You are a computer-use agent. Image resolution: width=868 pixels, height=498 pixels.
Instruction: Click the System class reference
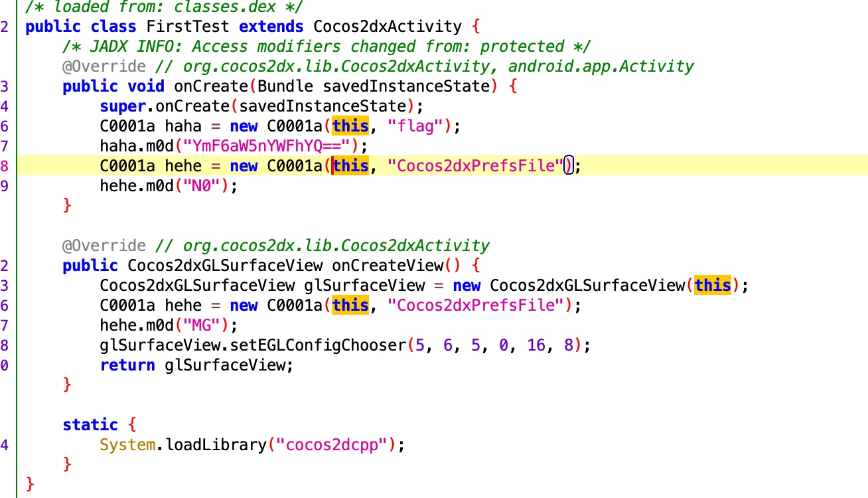click(127, 445)
